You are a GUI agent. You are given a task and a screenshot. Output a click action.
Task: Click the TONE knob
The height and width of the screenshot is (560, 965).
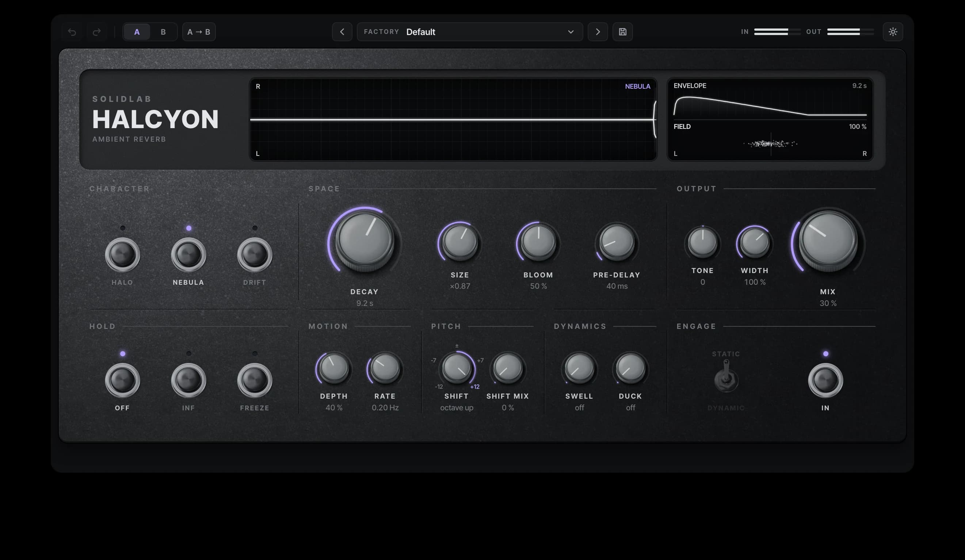pos(703,243)
